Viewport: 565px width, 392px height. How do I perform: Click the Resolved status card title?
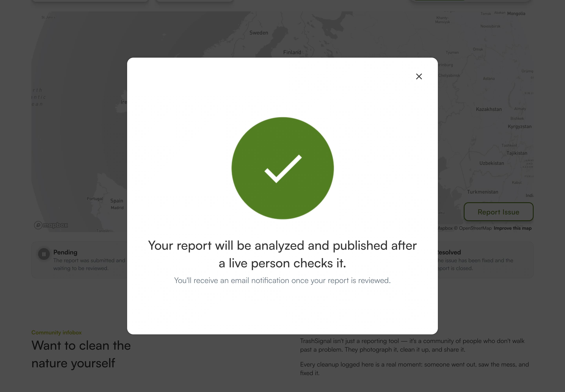449,252
